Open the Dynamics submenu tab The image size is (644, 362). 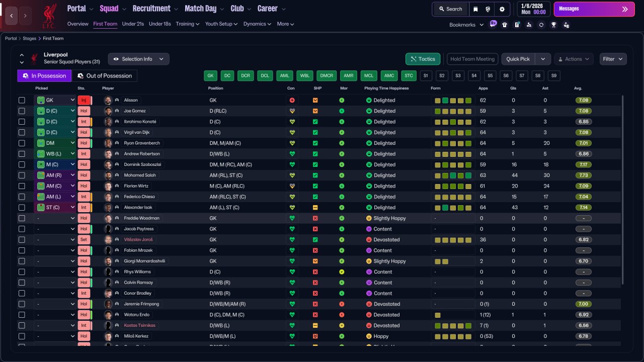[x=257, y=24]
